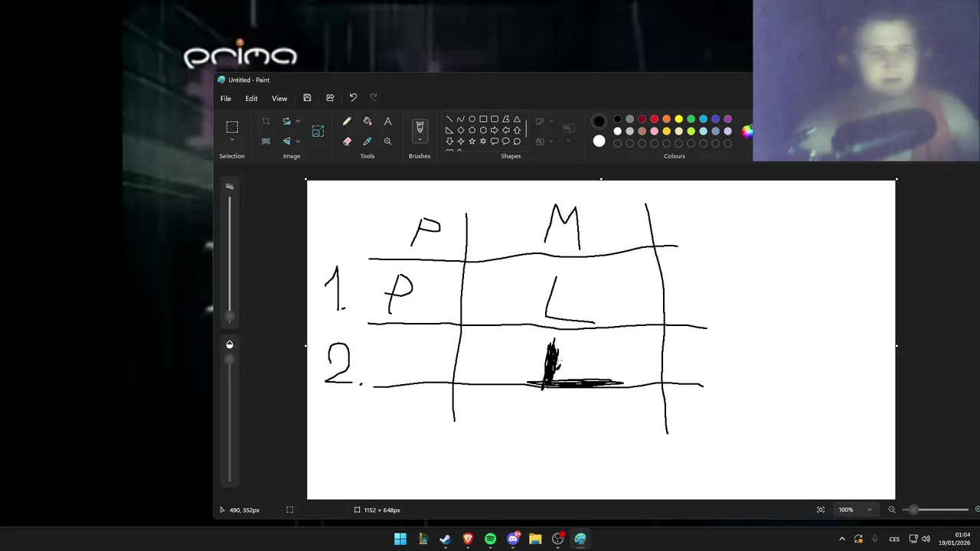Open the 100% zoom level dropdown
The width and height of the screenshot is (980, 551).
855,510
